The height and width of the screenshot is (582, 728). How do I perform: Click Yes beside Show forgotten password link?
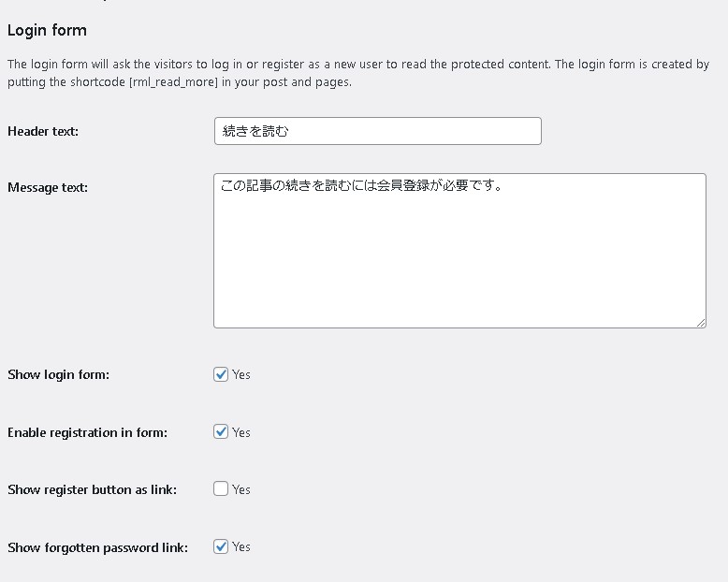241,546
